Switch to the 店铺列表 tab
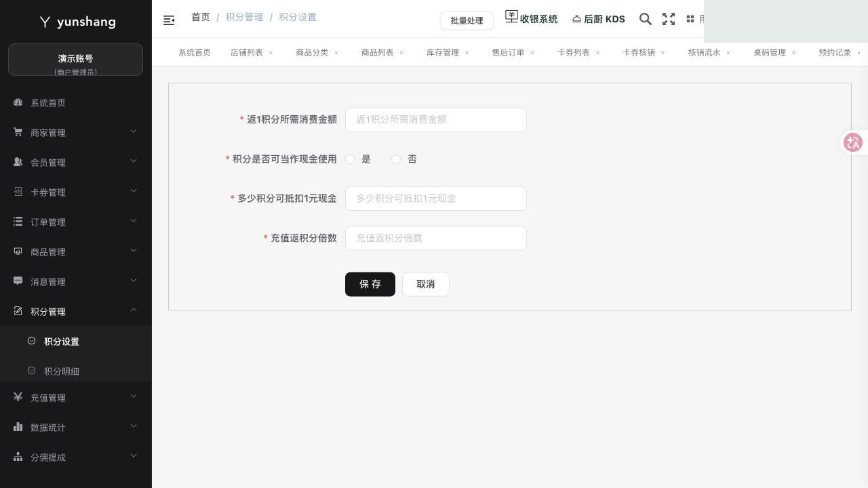The image size is (868, 488). click(247, 52)
